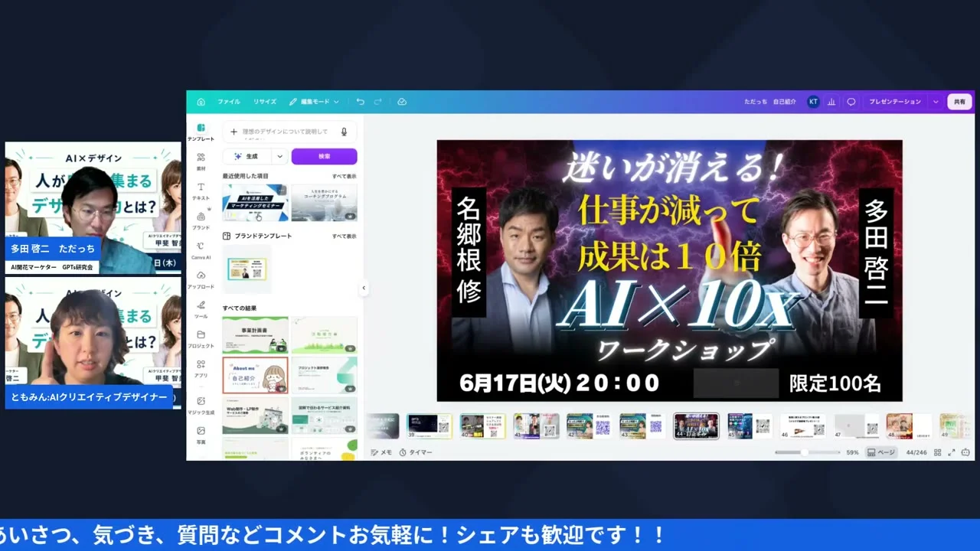
Task: Open the dropdown arrow next to 生成
Action: click(279, 156)
